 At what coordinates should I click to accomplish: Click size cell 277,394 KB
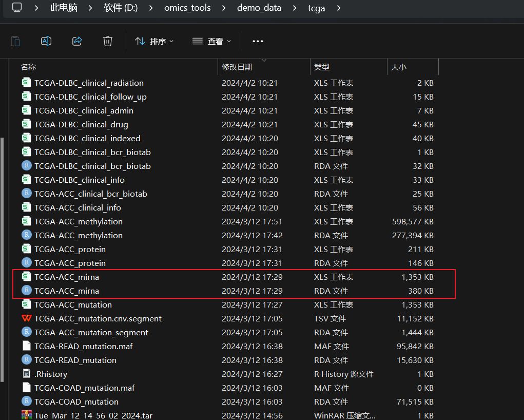pyautogui.click(x=413, y=235)
